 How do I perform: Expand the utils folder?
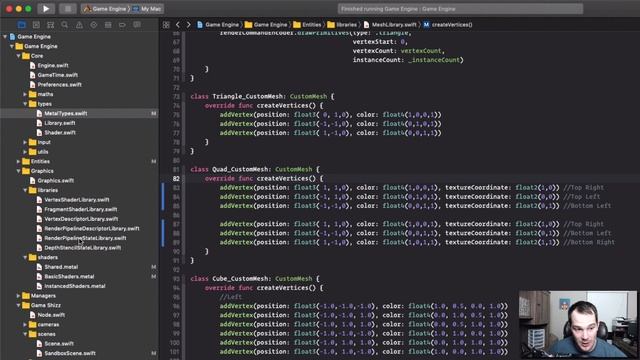[x=25, y=152]
